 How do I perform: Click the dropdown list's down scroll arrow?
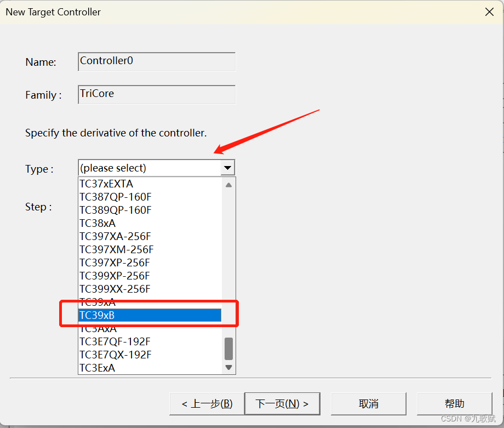point(228,367)
